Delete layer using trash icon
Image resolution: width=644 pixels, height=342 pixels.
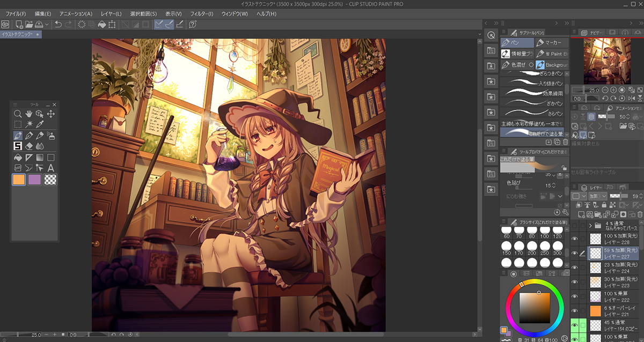[639, 214]
